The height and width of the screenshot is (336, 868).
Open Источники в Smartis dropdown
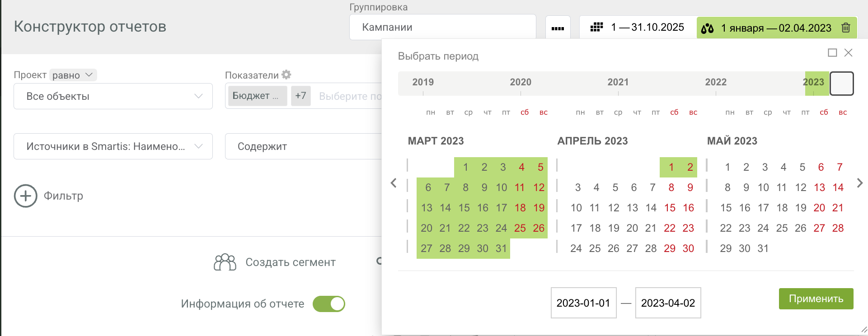click(x=113, y=146)
